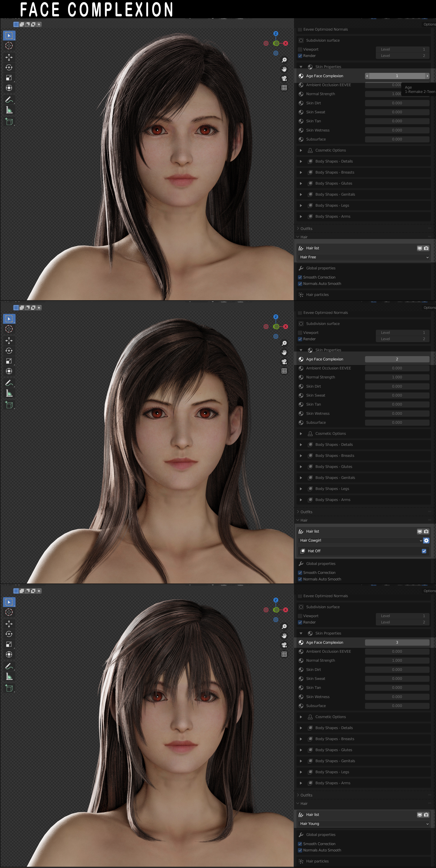
Task: Expand the Outfits section in the top panel
Action: [298, 229]
